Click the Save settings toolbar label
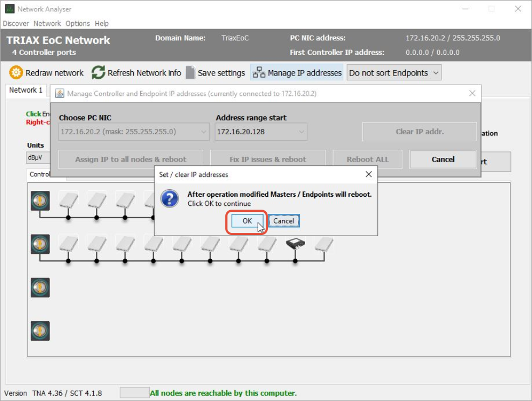The height and width of the screenshot is (401, 532). 221,73
